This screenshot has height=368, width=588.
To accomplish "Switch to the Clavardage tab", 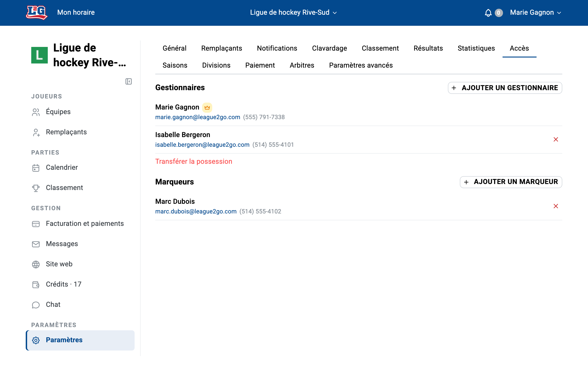I will [329, 48].
